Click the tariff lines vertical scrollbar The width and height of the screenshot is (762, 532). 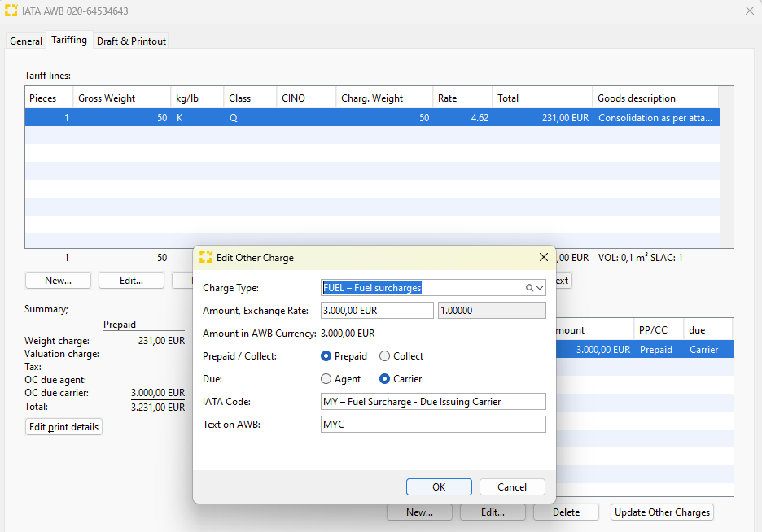(726, 167)
